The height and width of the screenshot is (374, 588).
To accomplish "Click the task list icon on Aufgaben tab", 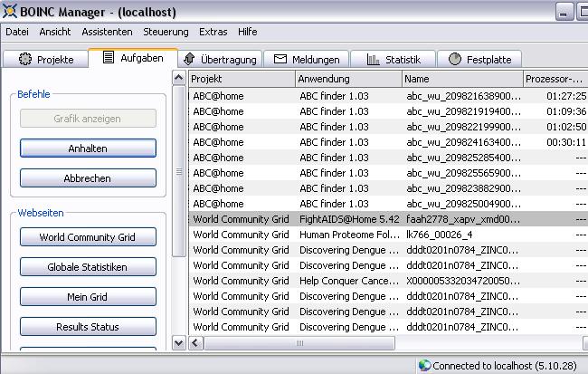I will (109, 58).
